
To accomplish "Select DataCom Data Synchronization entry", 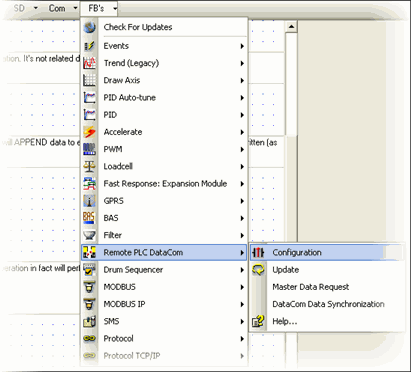I will 327,304.
